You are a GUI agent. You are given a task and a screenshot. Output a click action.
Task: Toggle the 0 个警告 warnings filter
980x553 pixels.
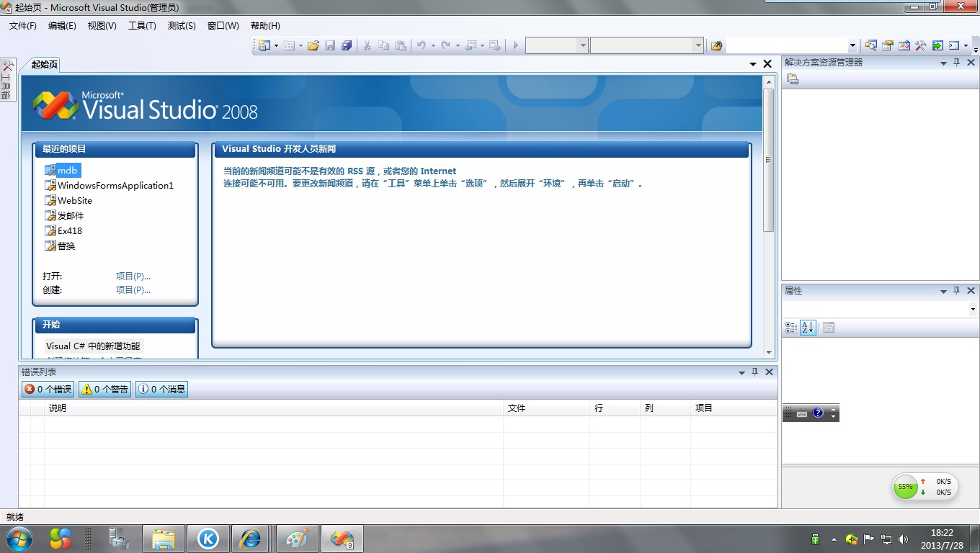tap(105, 389)
